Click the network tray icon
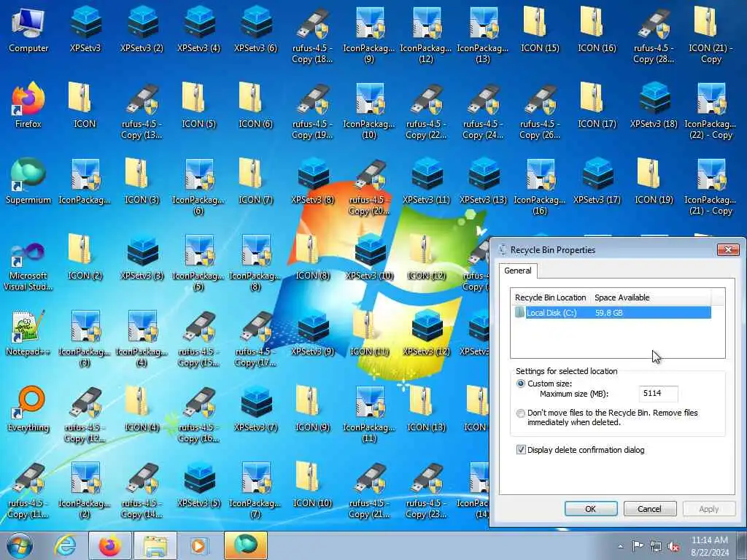Viewport: 747px width, 560px height. click(656, 546)
